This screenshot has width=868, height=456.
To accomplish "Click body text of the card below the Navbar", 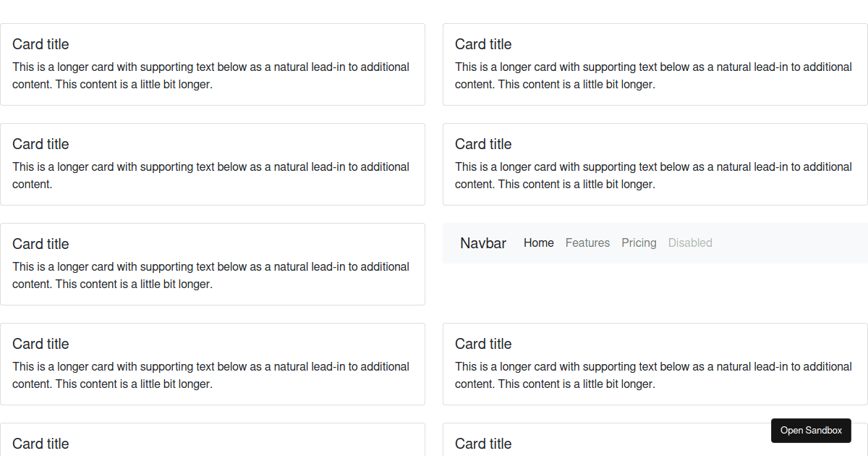I will click(x=653, y=375).
